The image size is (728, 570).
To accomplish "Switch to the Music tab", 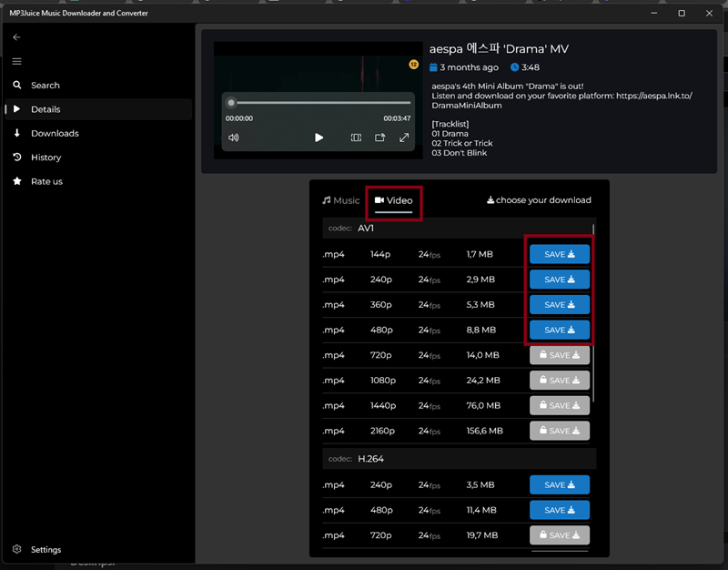I will click(x=341, y=200).
